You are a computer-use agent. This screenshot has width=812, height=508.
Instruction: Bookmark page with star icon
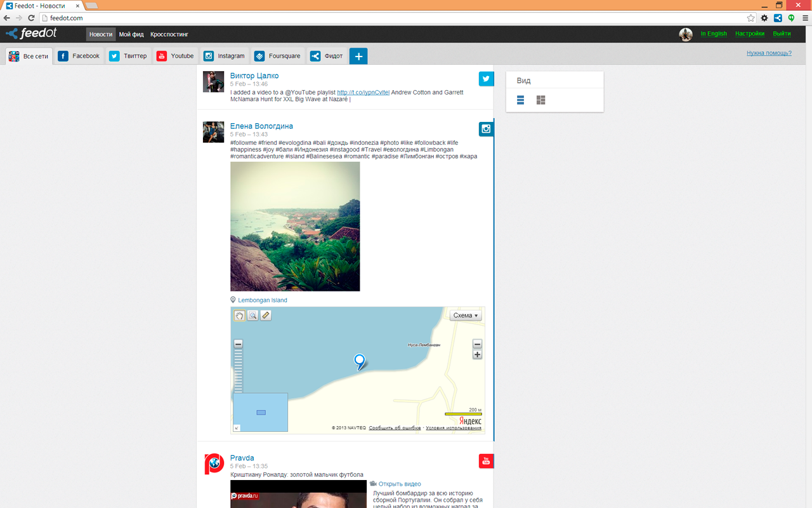click(750, 18)
